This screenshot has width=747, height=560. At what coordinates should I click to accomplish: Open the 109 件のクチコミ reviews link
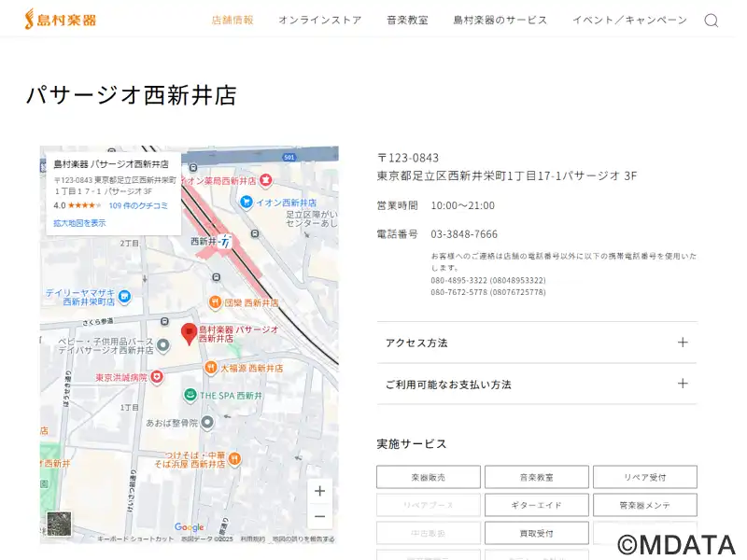tap(138, 205)
